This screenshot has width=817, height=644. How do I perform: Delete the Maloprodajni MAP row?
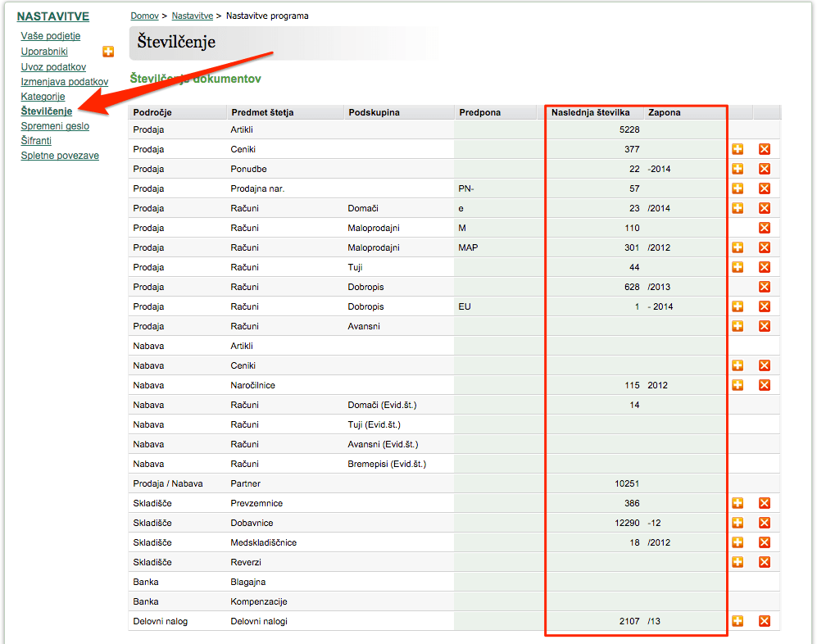click(x=765, y=247)
